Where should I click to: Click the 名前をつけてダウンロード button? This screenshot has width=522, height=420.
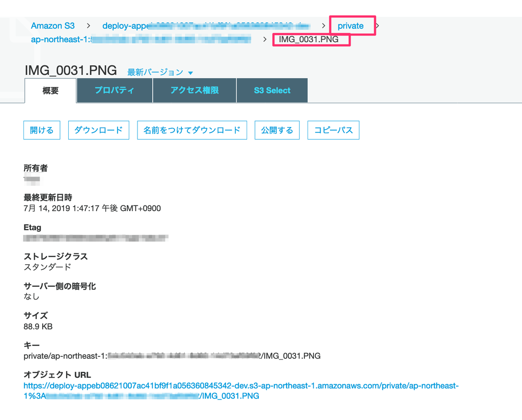[192, 130]
